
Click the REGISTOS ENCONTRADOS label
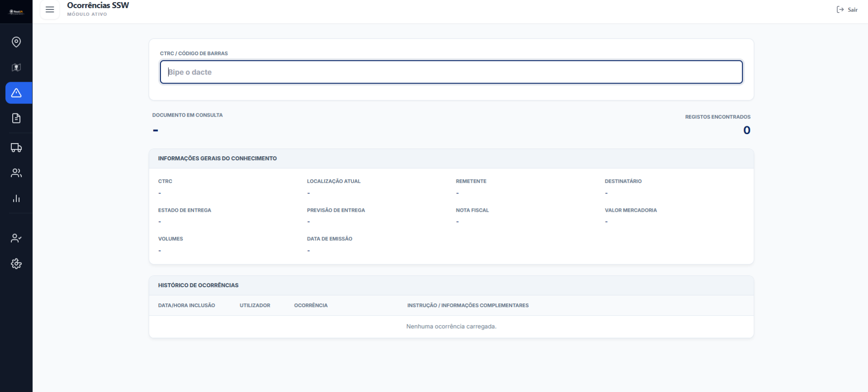coord(718,117)
